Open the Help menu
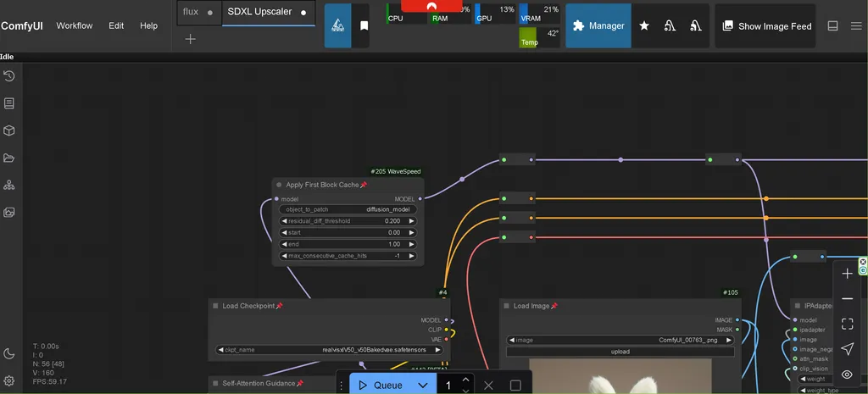Image resolution: width=868 pixels, height=394 pixels. click(x=148, y=25)
